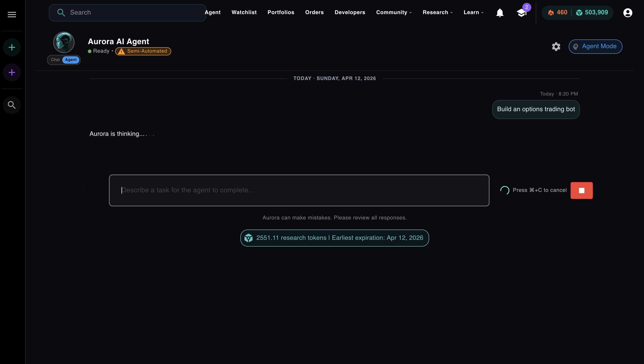Check token balance cube icon showing 503,909
Screen dimensions: 644x364
(579, 12)
